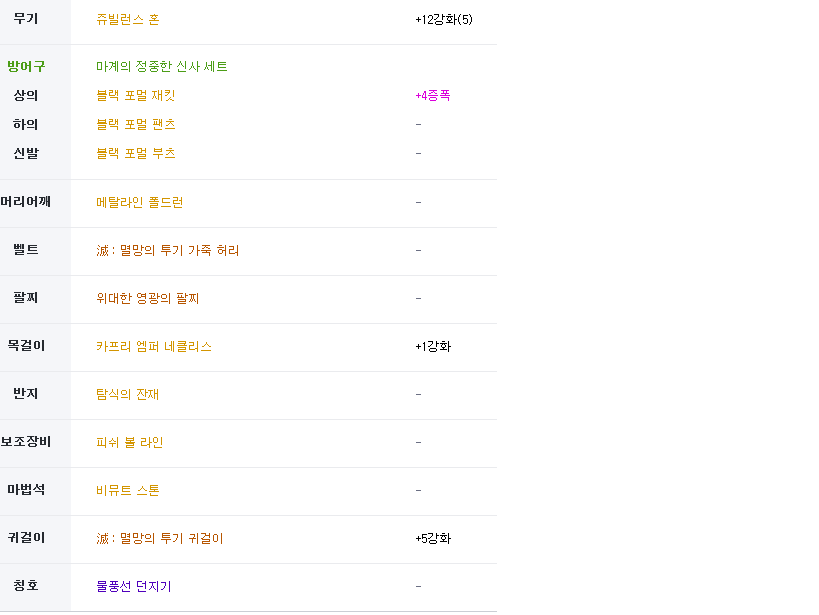This screenshot has height=615, width=819.
Task: View the 메탈라인 폴드런 shoulder item
Action: (139, 203)
